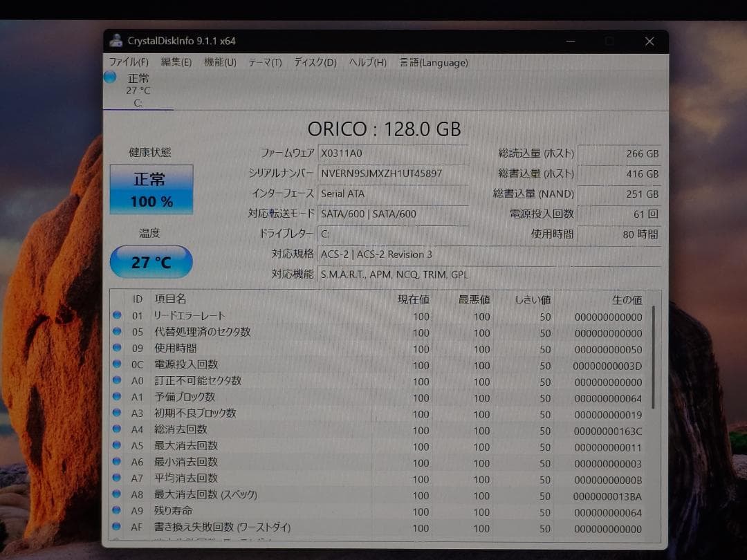The width and height of the screenshot is (747, 560).
Task: Select the C: drive tab showing 正常 27°C
Action: pyautogui.click(x=138, y=90)
